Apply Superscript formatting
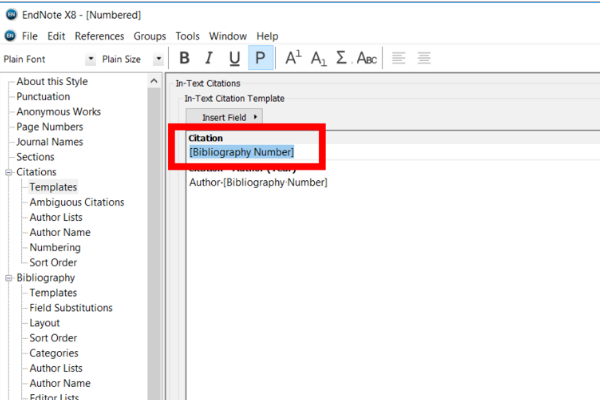Screen dimensions: 600x400 tap(293, 58)
